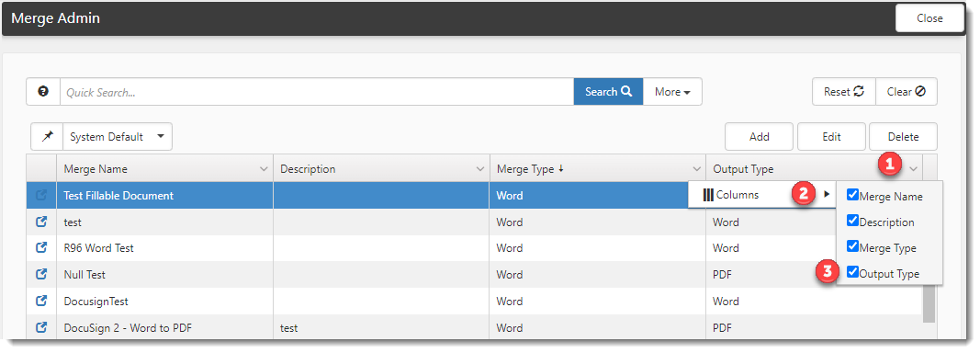Image resolution: width=980 pixels, height=353 pixels.
Task: Select the 'Test Fillable Document' row name
Action: 118,195
